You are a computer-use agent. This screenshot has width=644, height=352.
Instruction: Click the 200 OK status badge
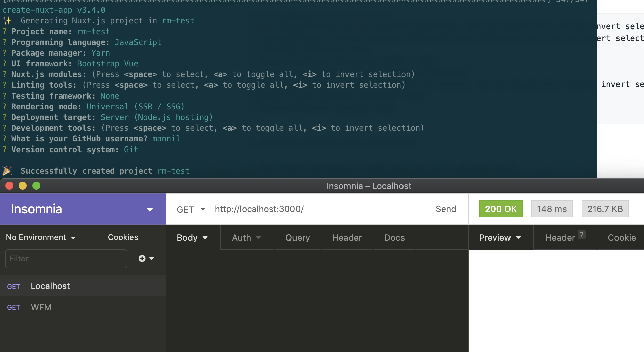[x=500, y=209]
